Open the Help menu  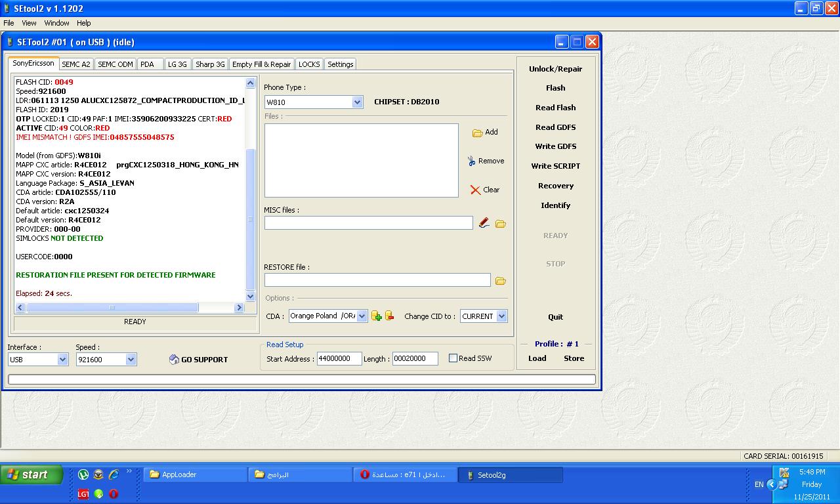point(84,23)
